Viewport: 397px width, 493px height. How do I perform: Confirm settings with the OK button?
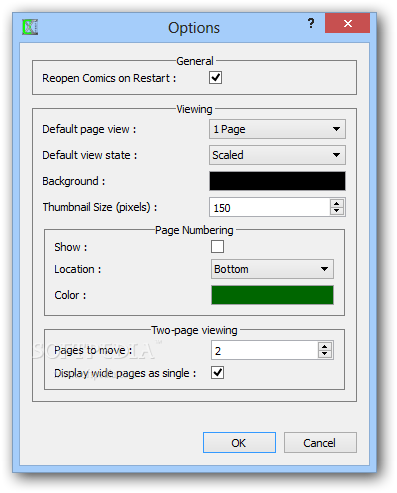239,443
